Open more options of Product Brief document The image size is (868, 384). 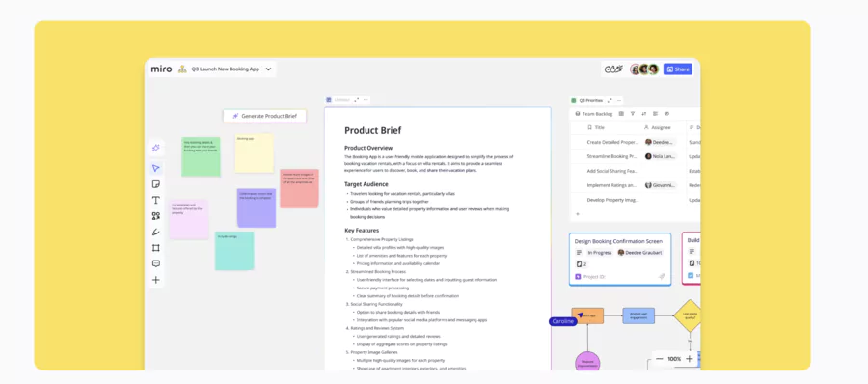(366, 100)
